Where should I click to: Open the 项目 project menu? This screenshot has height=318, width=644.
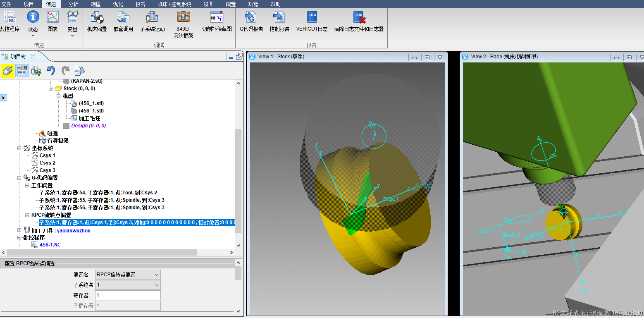pos(29,4)
